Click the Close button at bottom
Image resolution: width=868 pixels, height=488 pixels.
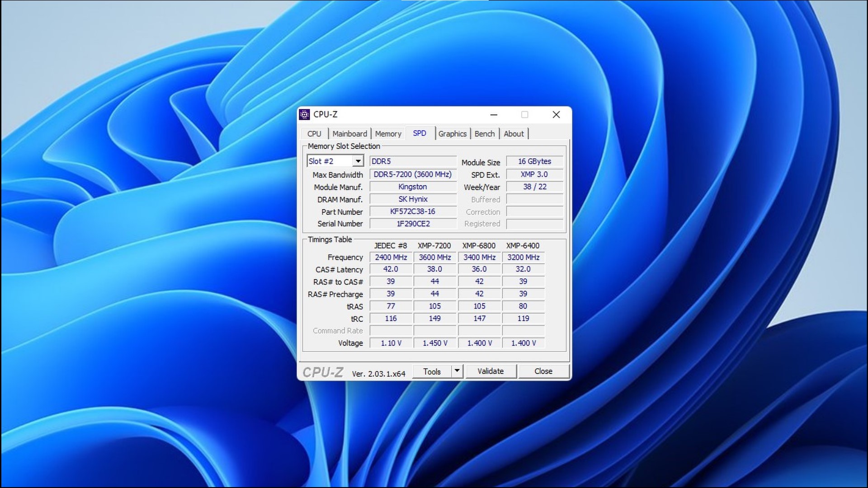[x=543, y=371]
